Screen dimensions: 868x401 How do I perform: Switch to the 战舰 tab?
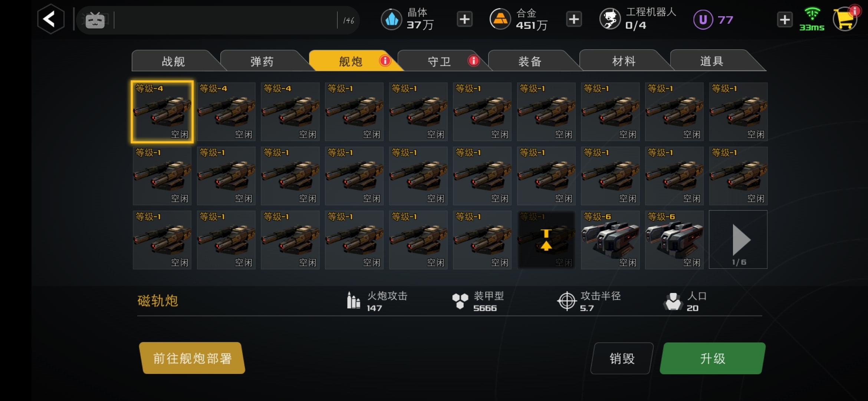coord(174,61)
